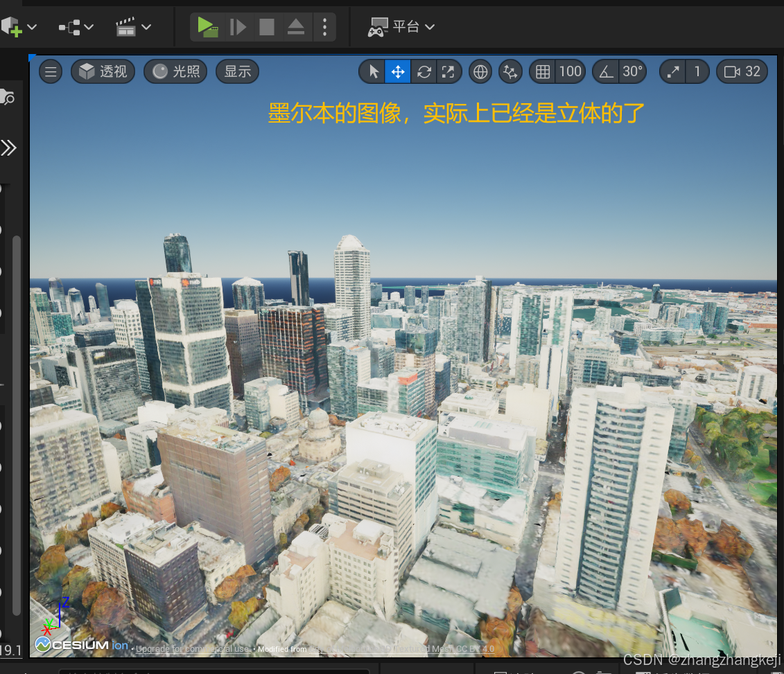This screenshot has width=784, height=674.
Task: Activate the Rotate tool
Action: tap(424, 71)
